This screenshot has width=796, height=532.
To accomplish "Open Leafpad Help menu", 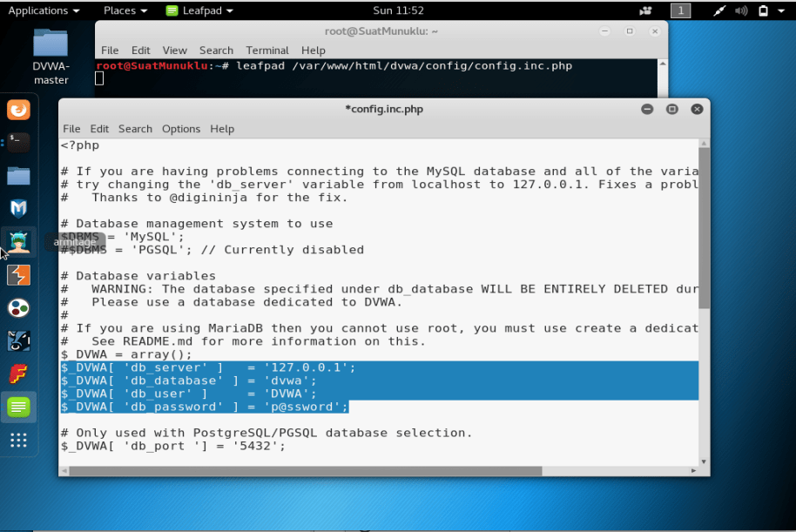I will [x=222, y=129].
